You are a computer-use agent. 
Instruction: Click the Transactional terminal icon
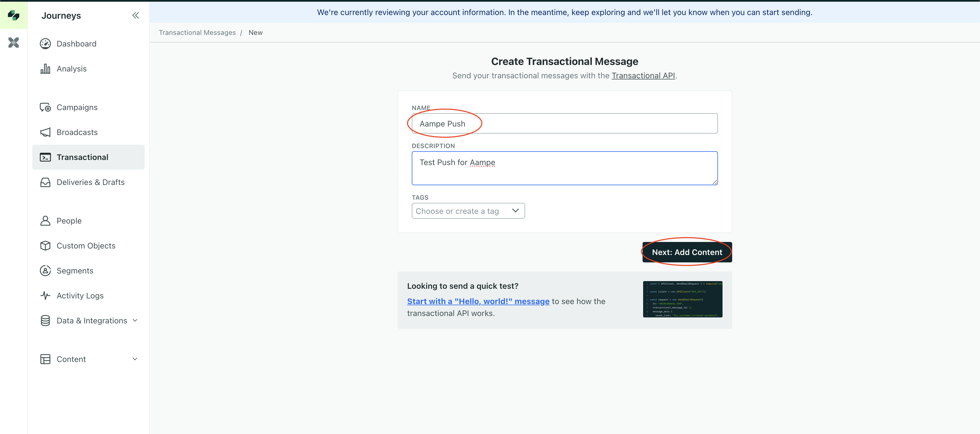(45, 157)
